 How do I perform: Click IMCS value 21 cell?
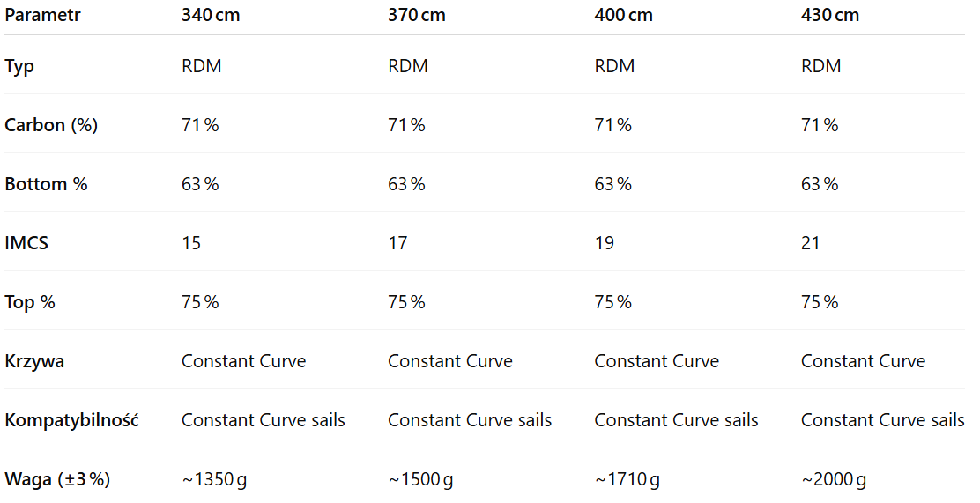tap(811, 243)
